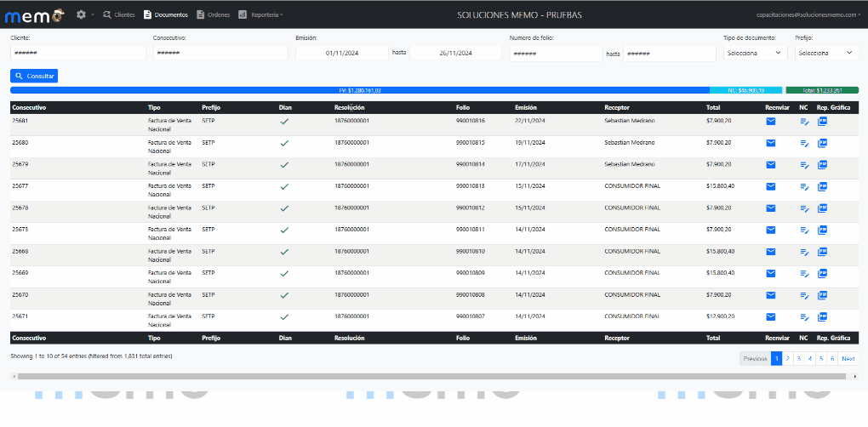Expand the Tipo de documento dropdown
This screenshot has height=427, width=868.
(755, 53)
